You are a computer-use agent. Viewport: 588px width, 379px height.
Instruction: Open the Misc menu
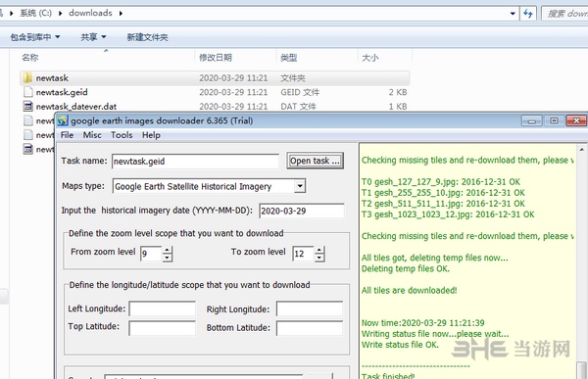click(92, 135)
